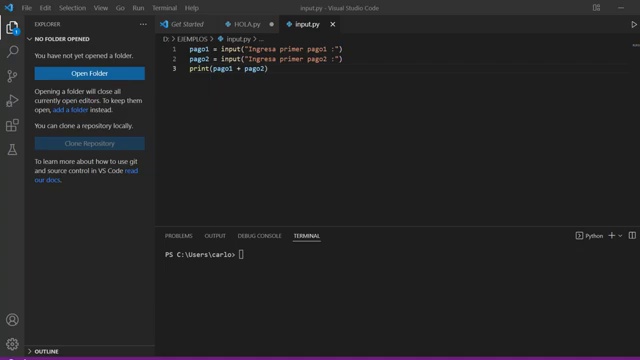Image resolution: width=640 pixels, height=360 pixels.
Task: Create a new terminal with plus icon
Action: [x=611, y=236]
